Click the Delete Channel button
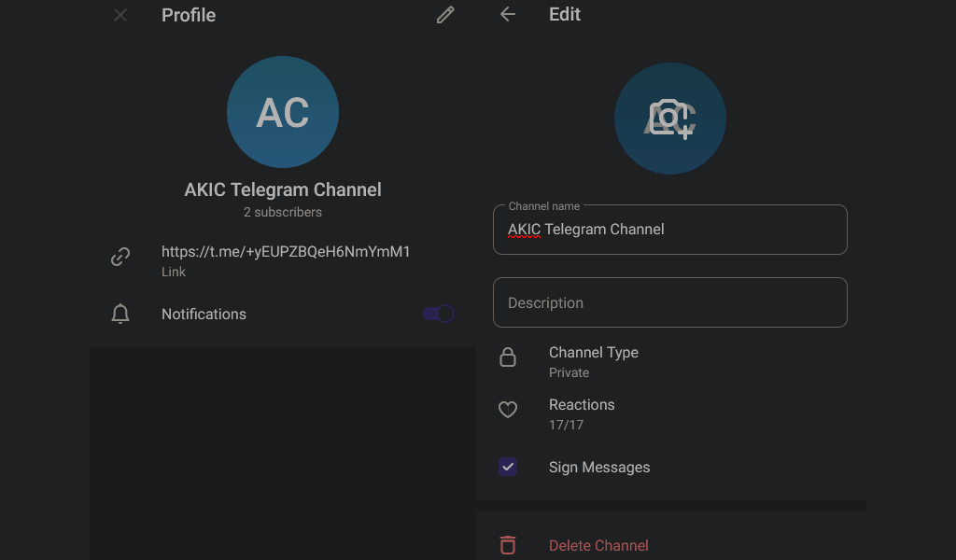Image resolution: width=956 pixels, height=560 pixels. pos(598,545)
